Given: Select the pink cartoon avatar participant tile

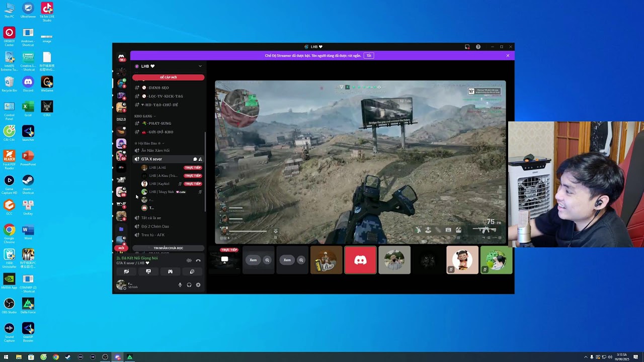Looking at the screenshot, I should (x=462, y=260).
